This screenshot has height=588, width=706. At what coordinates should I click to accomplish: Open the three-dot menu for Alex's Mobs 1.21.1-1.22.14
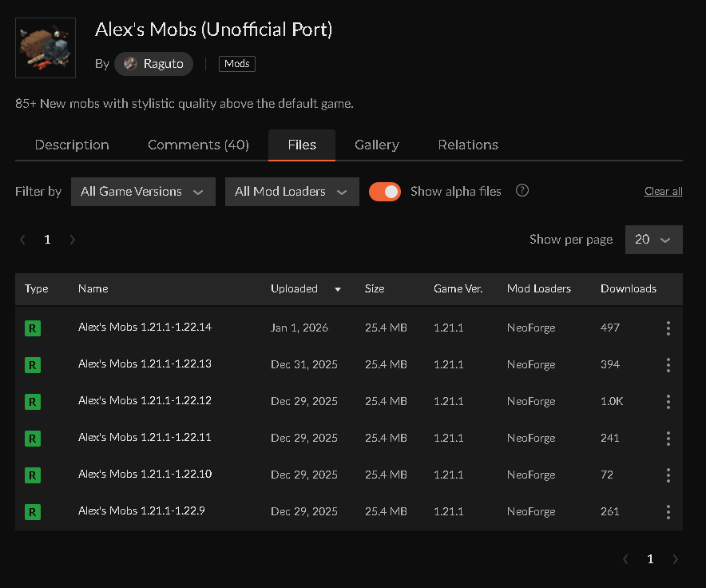click(668, 328)
